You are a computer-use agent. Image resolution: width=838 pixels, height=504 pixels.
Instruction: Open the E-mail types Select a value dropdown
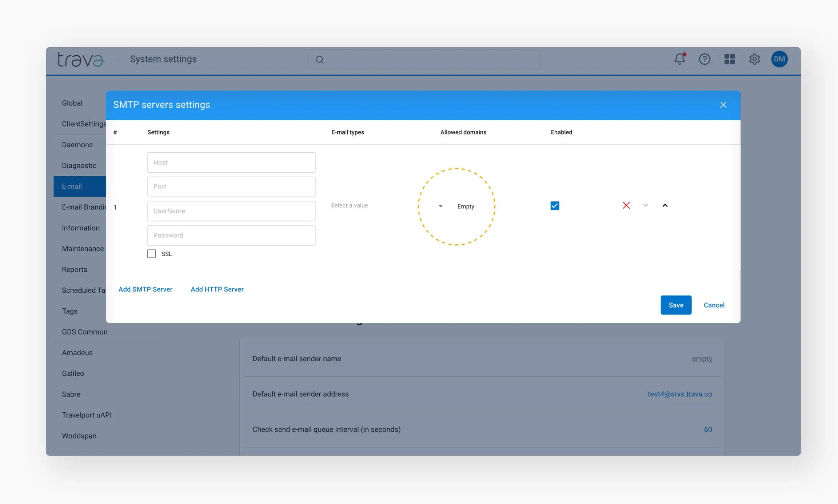(x=349, y=205)
